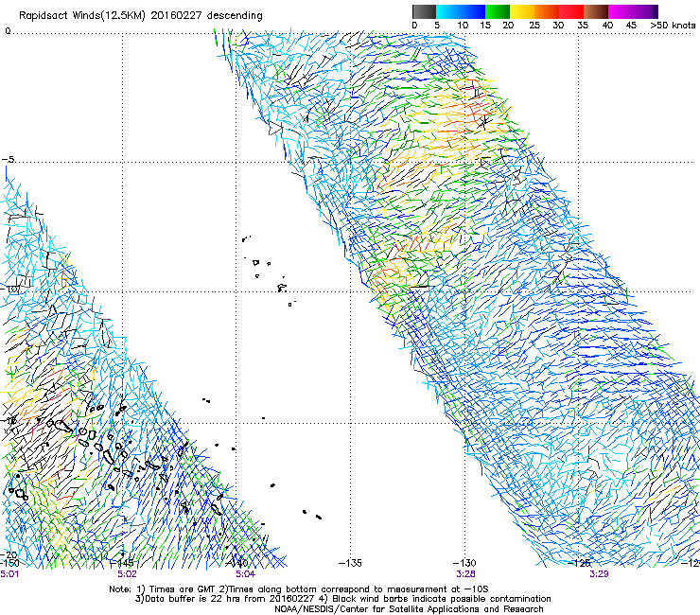
Task: Click the '35' label under the color scale
Action: [583, 25]
